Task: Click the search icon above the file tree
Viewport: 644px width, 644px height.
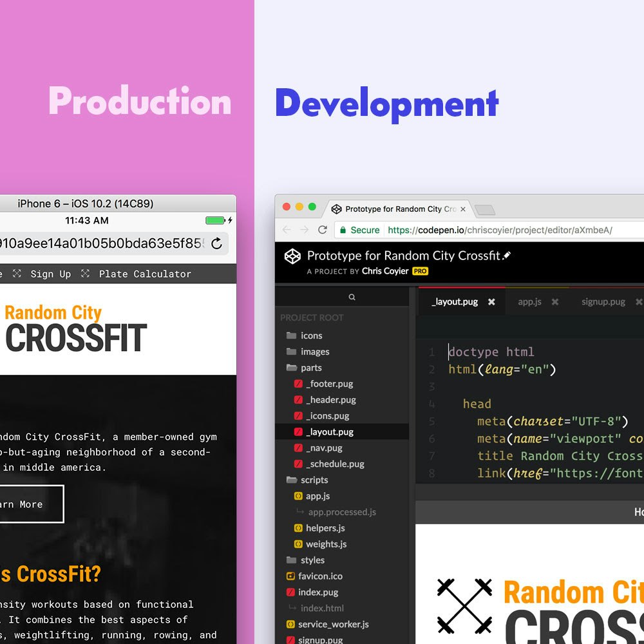Action: tap(352, 297)
